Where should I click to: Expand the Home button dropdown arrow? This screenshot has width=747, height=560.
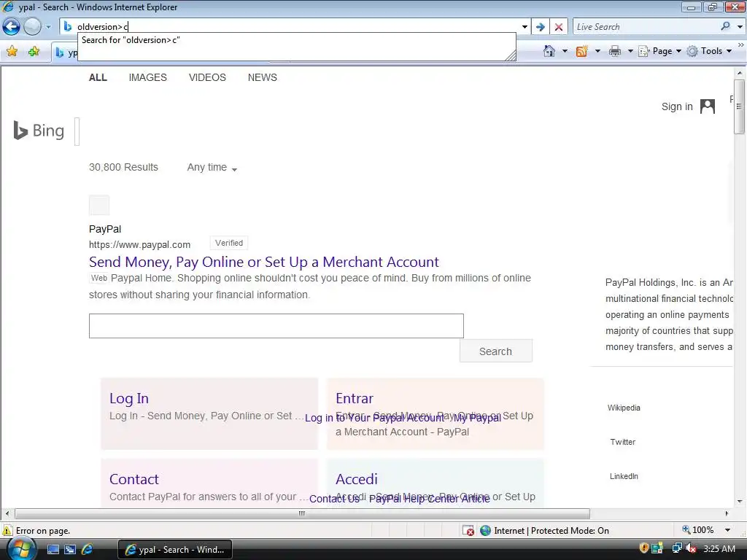point(565,51)
